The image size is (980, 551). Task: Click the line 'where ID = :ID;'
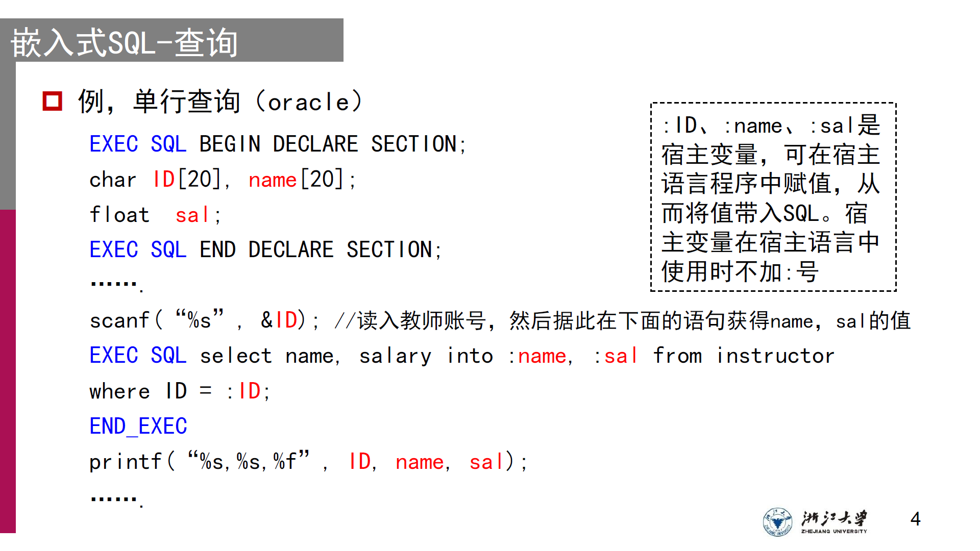(180, 391)
